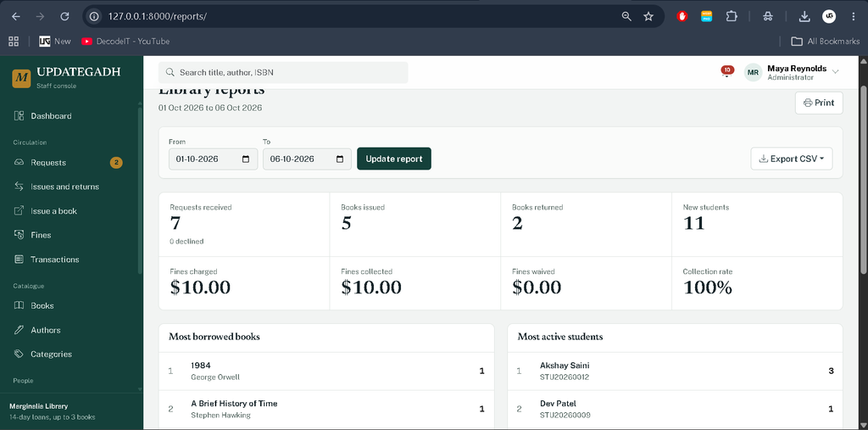Click the incognito-style extension icon in toolbar
Viewport: 868px width, 430px height.
[767, 17]
